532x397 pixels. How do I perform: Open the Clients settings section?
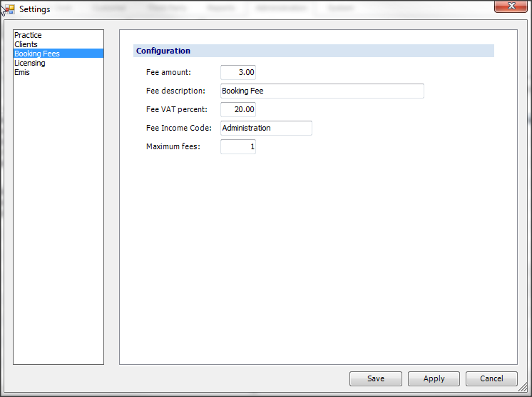[26, 44]
